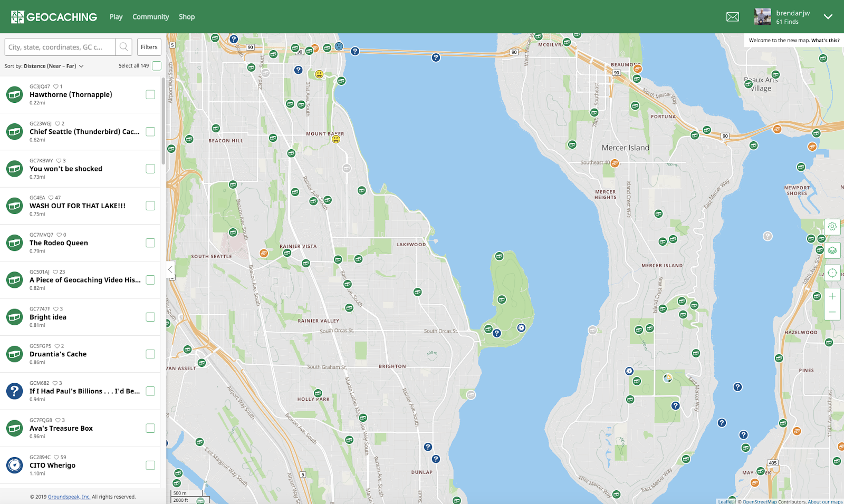Click the green marker at north tip of Seward Park
The height and width of the screenshot is (504, 844).
499,256
